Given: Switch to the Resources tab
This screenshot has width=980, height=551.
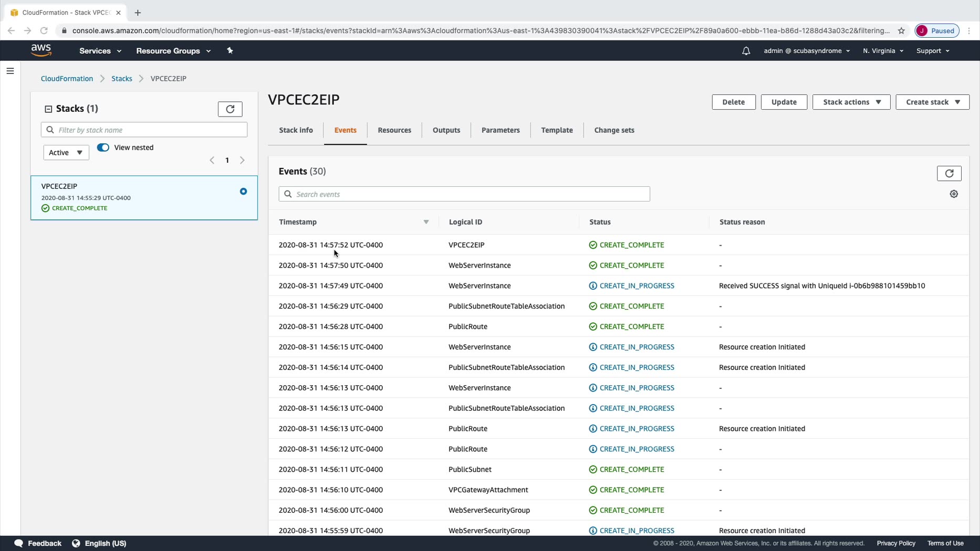Looking at the screenshot, I should [394, 130].
